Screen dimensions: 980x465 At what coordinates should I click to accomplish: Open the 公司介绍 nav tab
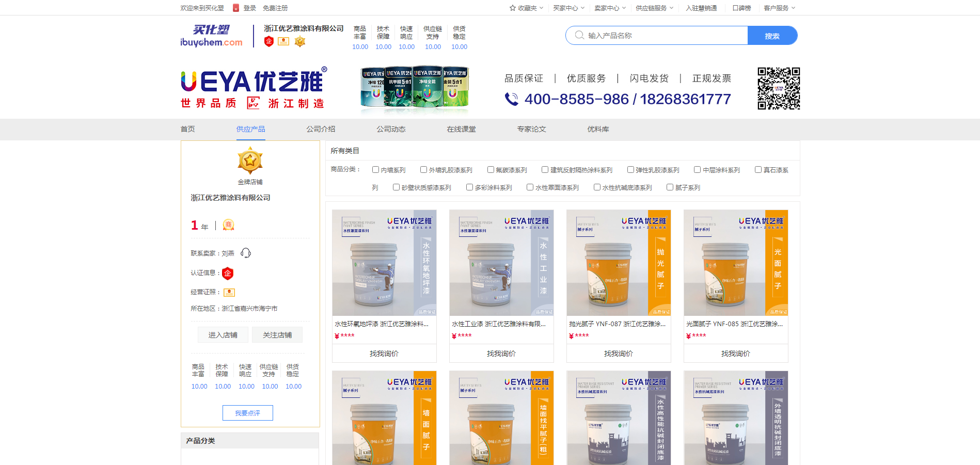click(321, 129)
